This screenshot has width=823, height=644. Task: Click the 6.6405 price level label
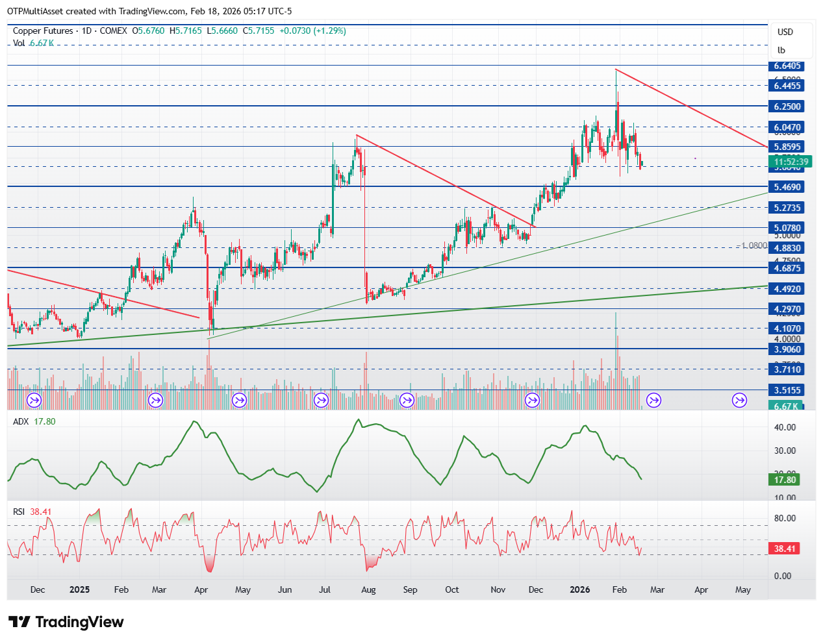point(787,66)
